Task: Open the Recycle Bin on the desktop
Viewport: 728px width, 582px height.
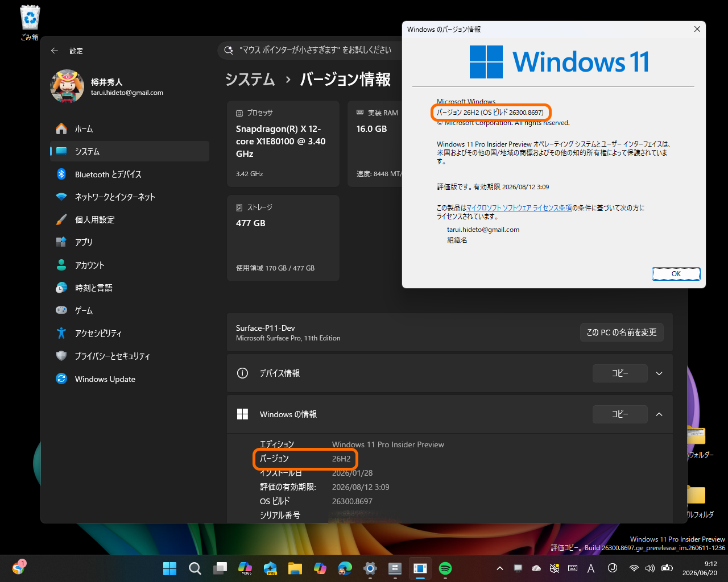Action: [30, 23]
